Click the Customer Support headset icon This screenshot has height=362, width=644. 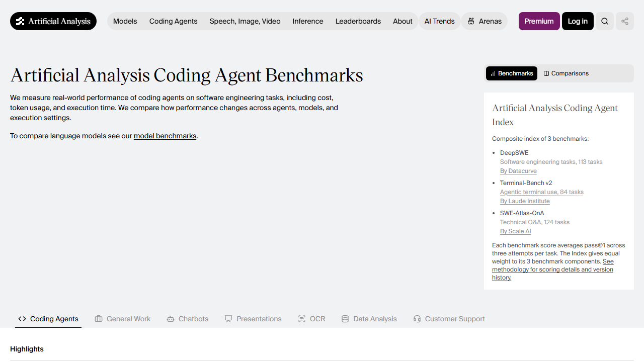pyautogui.click(x=417, y=319)
